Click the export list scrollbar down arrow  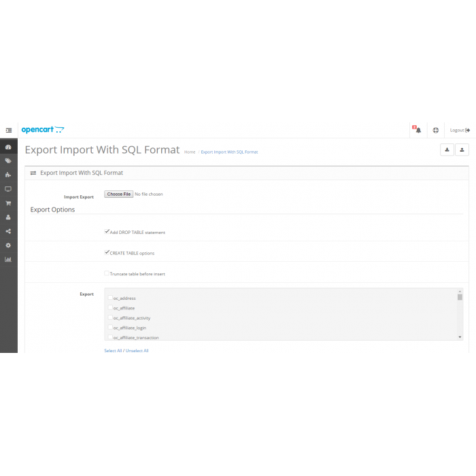460,337
